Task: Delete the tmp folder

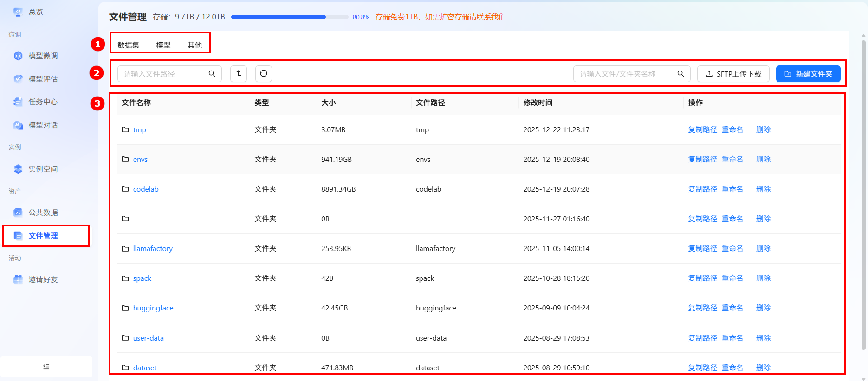Action: tap(763, 130)
